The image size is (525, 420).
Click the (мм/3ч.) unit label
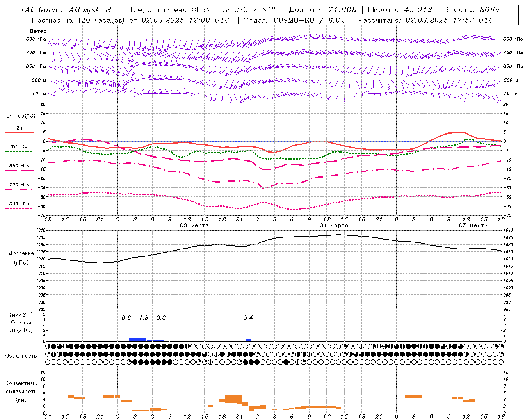pos(21,315)
